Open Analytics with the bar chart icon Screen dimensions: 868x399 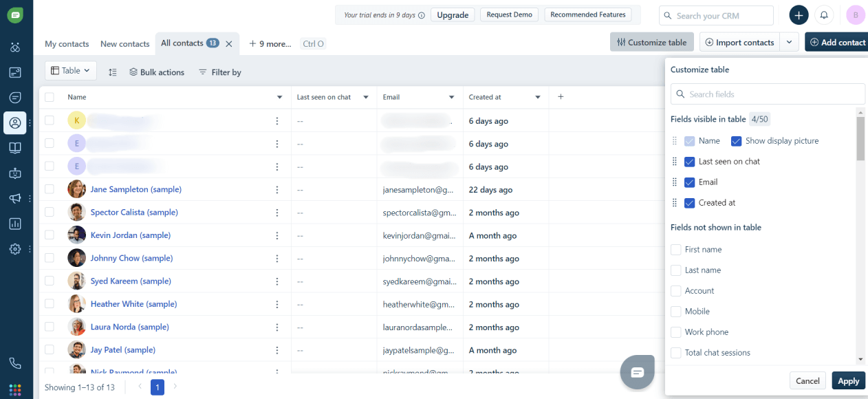[x=15, y=224]
